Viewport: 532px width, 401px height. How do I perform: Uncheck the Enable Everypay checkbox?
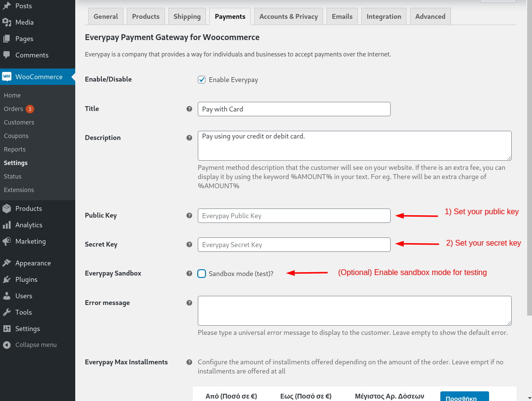pos(202,80)
